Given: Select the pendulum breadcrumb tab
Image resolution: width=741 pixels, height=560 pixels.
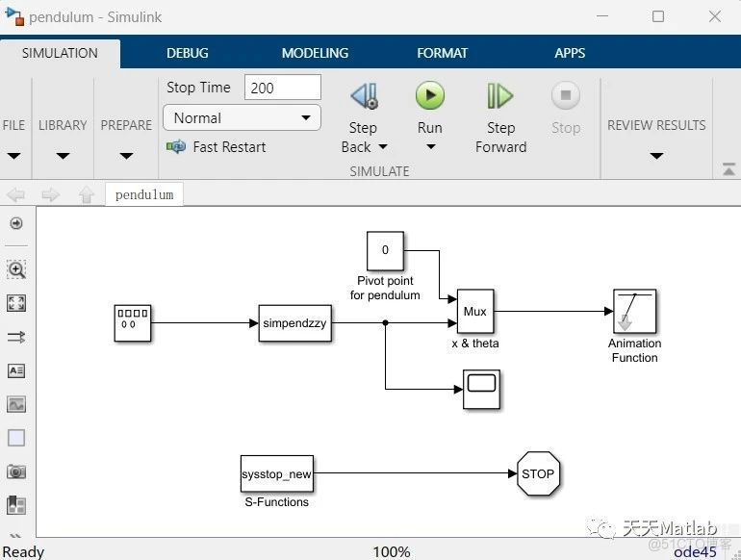Looking at the screenshot, I should click(144, 194).
